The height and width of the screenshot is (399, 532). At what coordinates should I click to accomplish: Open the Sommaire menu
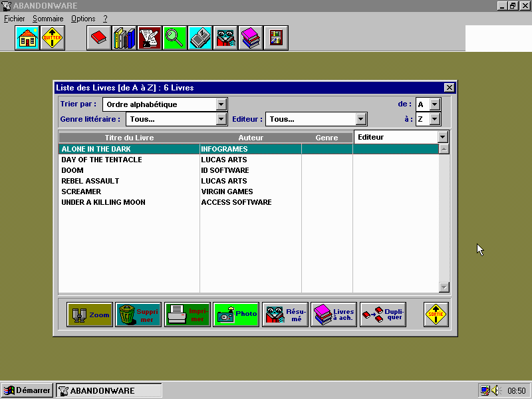[x=48, y=19]
